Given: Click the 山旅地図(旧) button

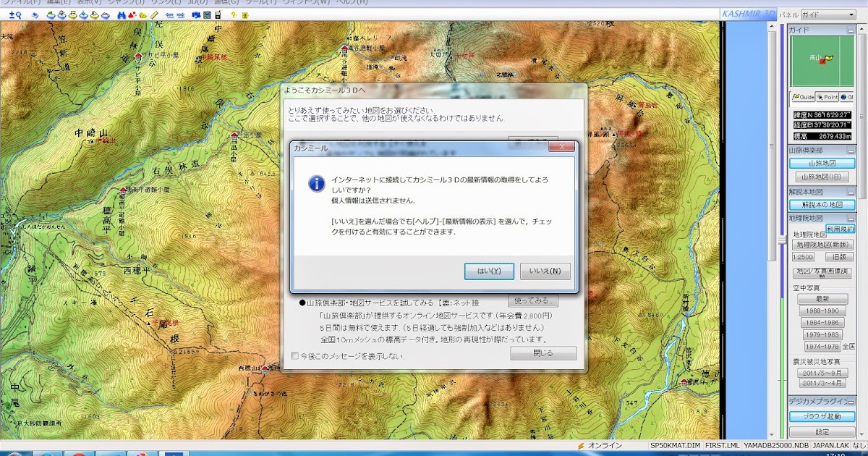Looking at the screenshot, I should [x=821, y=177].
